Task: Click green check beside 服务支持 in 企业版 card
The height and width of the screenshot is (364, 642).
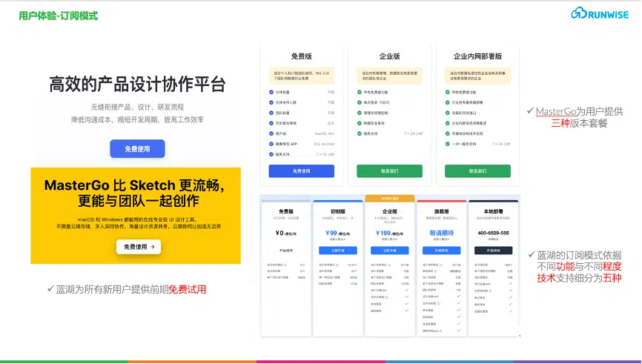Action: click(x=360, y=133)
